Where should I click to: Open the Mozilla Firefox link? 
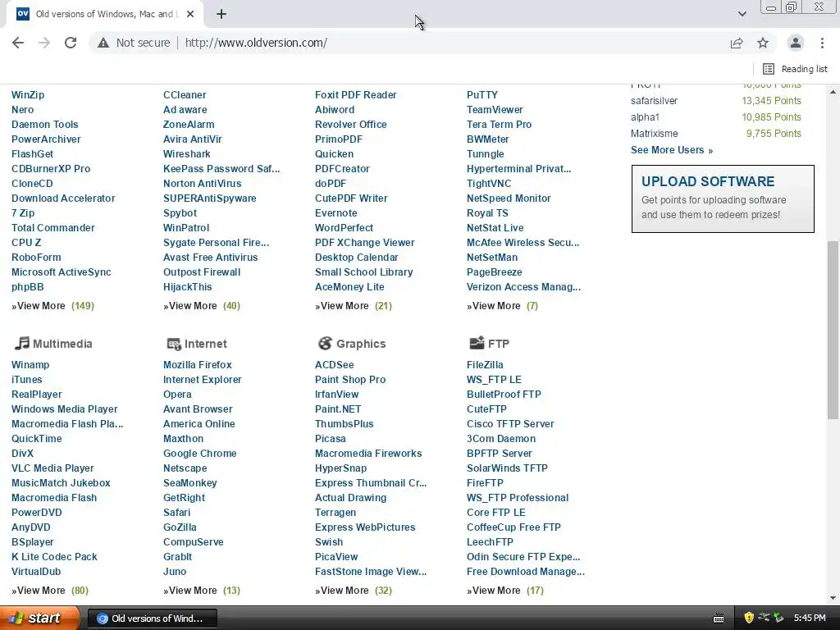tap(197, 365)
